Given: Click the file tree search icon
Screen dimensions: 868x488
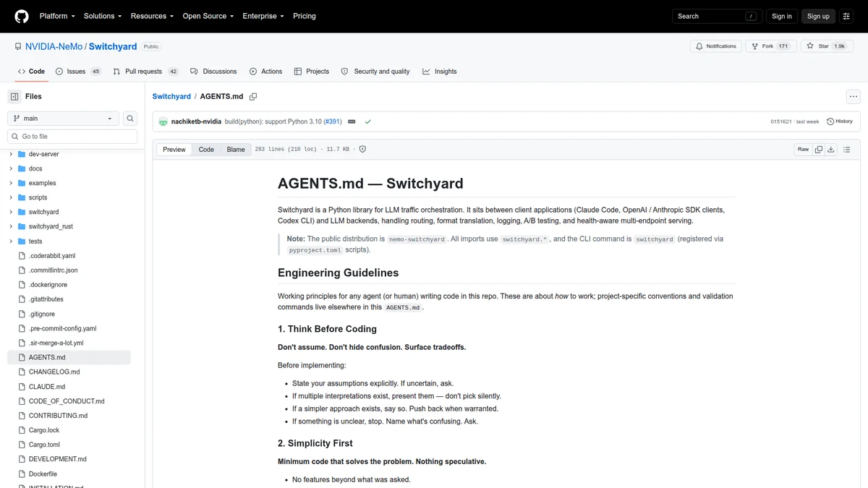Looking at the screenshot, I should [130, 119].
